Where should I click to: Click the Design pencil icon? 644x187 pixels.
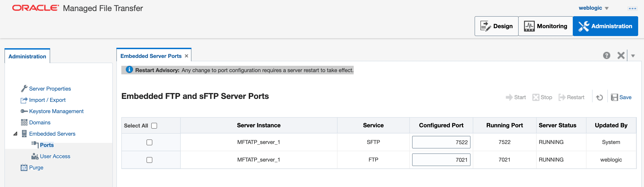486,26
